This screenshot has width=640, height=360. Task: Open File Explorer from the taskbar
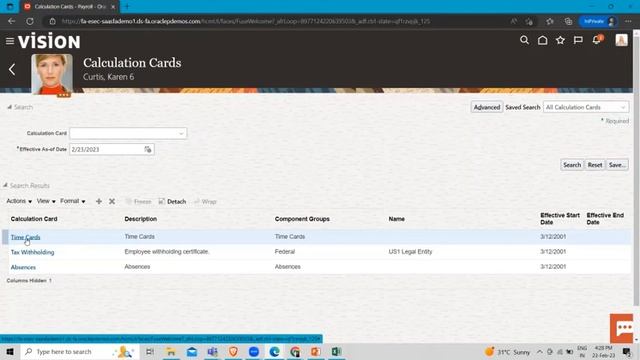point(171,351)
